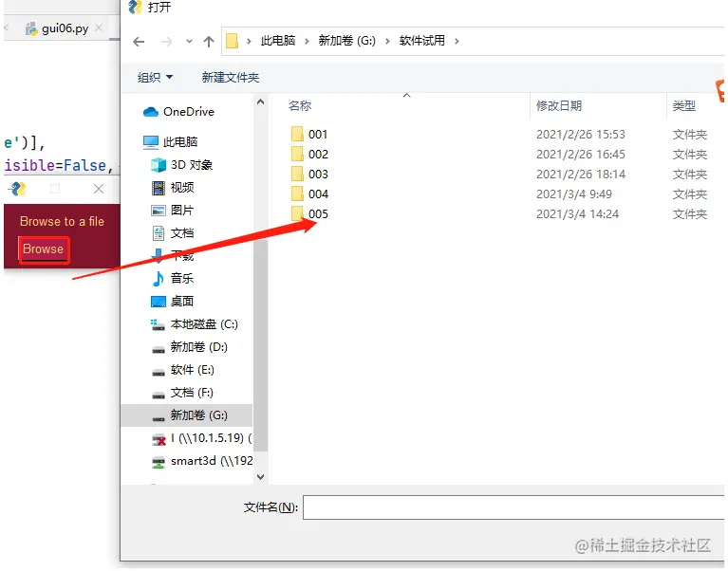The width and height of the screenshot is (728, 571).
Task: Click the 3D 对象 cube icon
Action: click(x=159, y=165)
